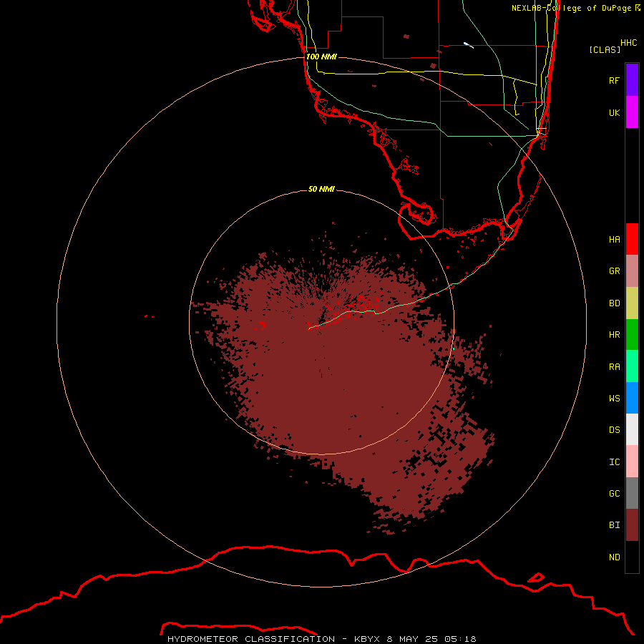Click the ND legend label
This screenshot has width=644, height=644.
pos(615,557)
